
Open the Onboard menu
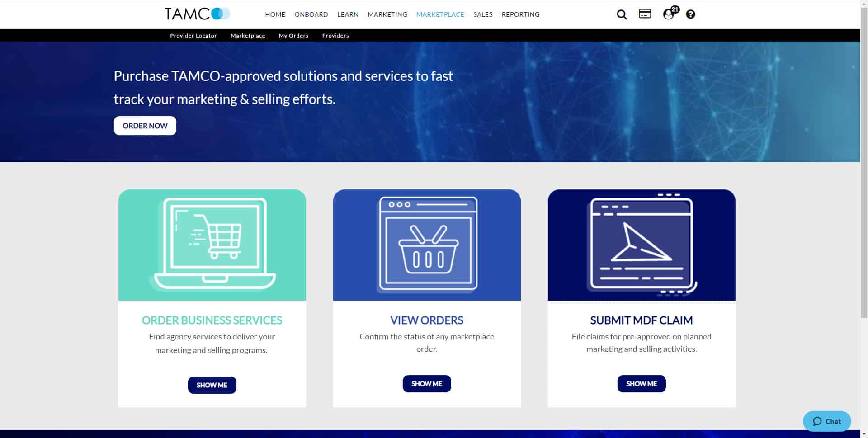[x=311, y=14]
